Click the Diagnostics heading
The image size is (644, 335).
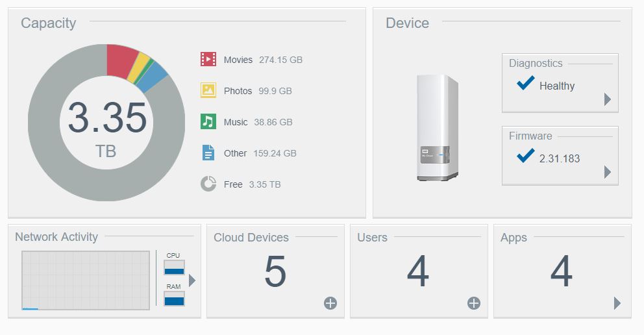(x=536, y=63)
